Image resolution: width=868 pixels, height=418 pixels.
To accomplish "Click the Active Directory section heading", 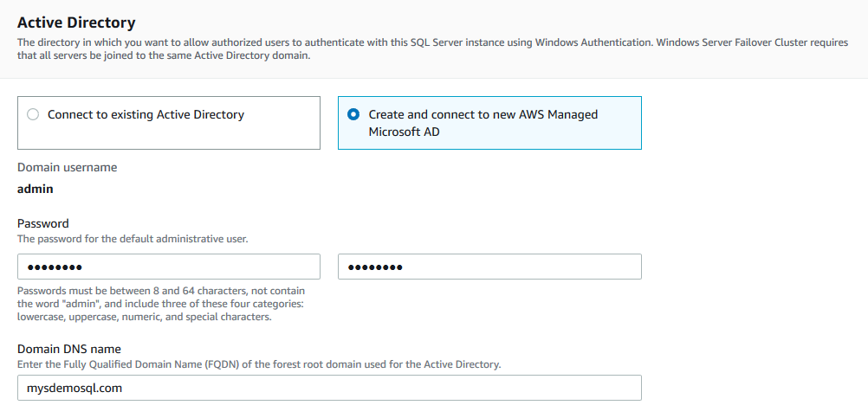I will (76, 23).
